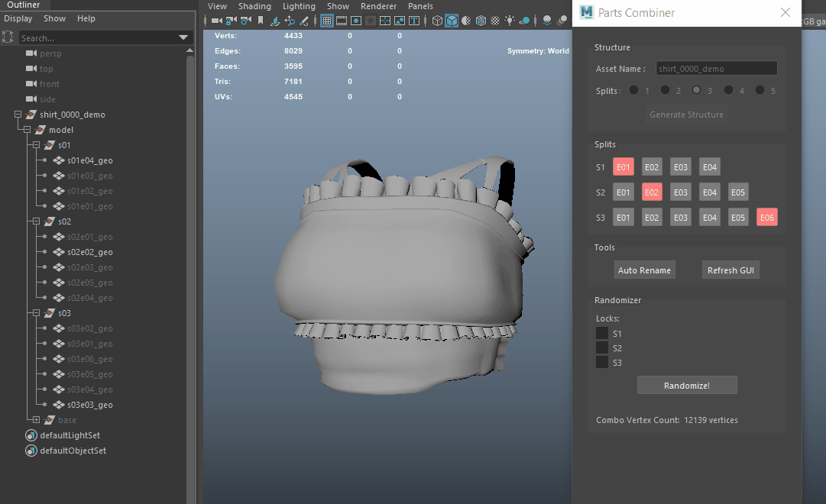This screenshot has width=826, height=504.
Task: Check the S3 lock checkbox
Action: point(602,363)
